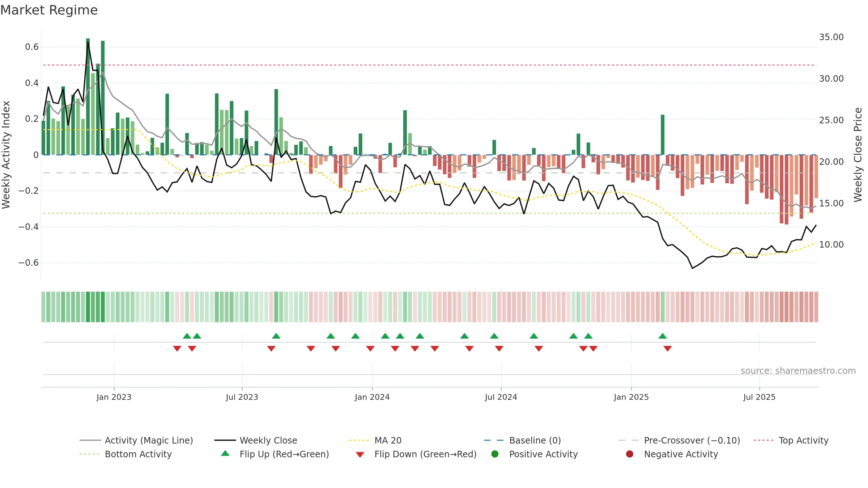
Task: Click the flip-up triangle just before Jul 2024
Action: point(494,336)
